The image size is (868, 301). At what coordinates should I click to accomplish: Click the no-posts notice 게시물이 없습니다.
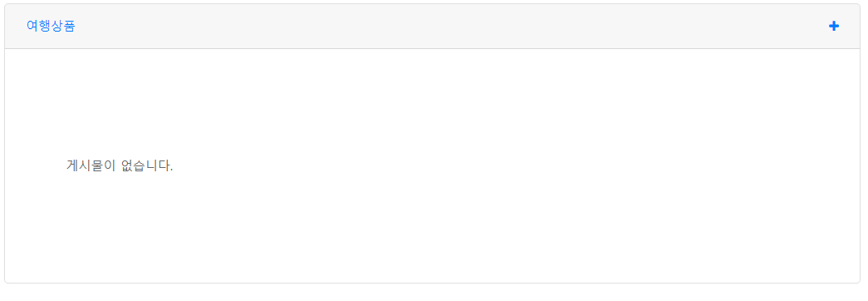pyautogui.click(x=120, y=165)
